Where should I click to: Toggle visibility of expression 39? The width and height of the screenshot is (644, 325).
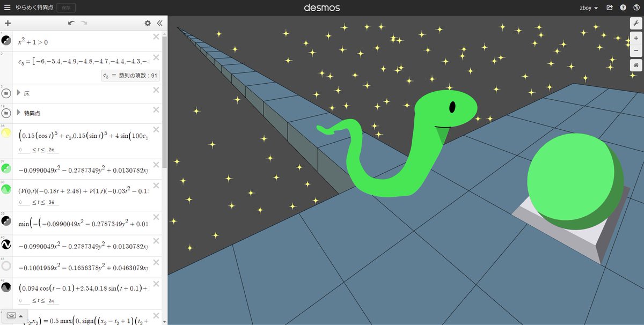point(6,220)
